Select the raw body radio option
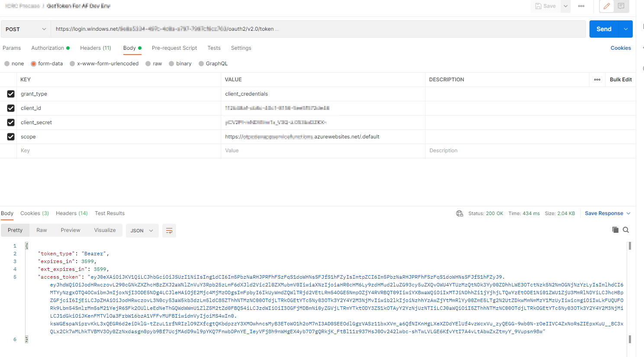This screenshot has height=357, width=644. [x=148, y=64]
